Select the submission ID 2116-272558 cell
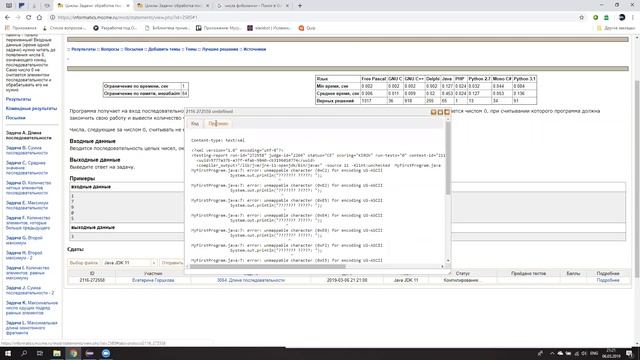640x360 pixels. [92, 280]
